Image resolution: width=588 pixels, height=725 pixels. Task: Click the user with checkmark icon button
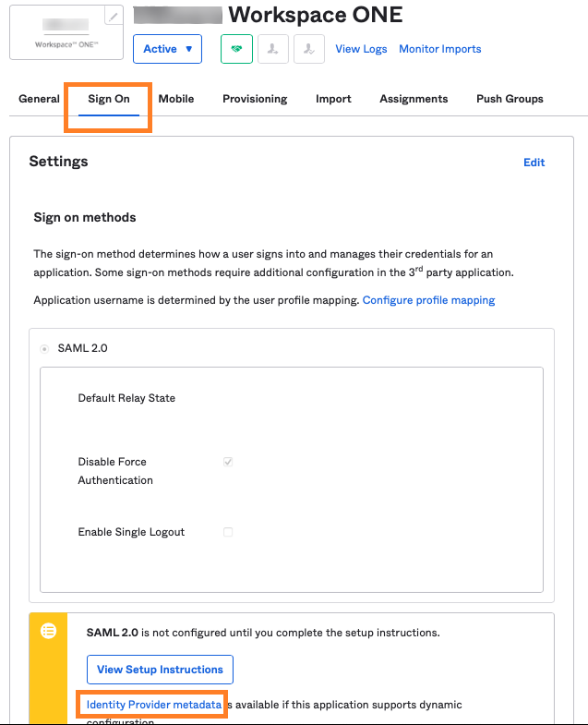[309, 49]
